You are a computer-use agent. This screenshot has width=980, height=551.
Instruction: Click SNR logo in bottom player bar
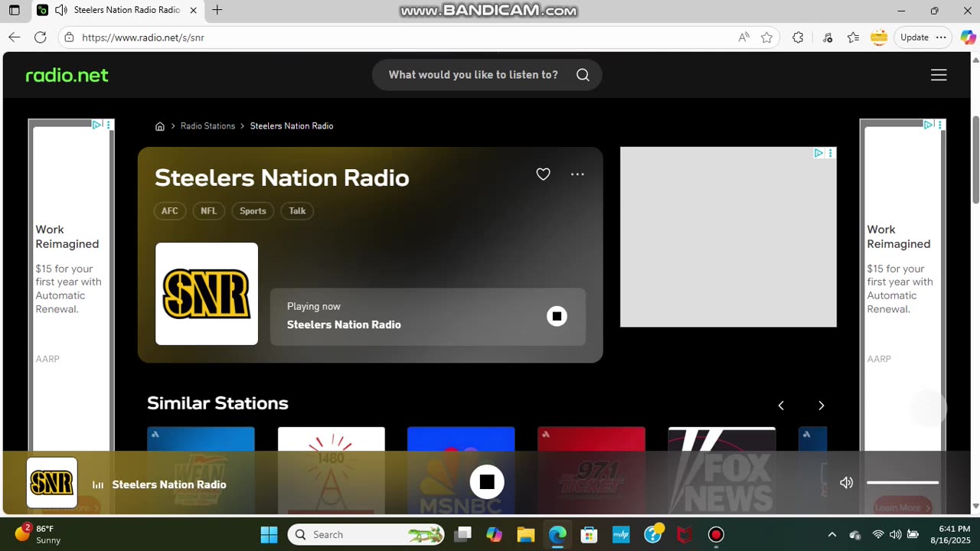click(52, 483)
